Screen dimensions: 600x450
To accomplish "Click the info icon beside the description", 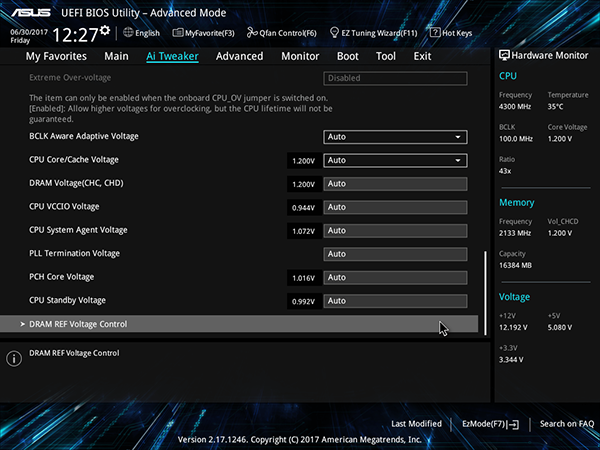I will point(14,359).
